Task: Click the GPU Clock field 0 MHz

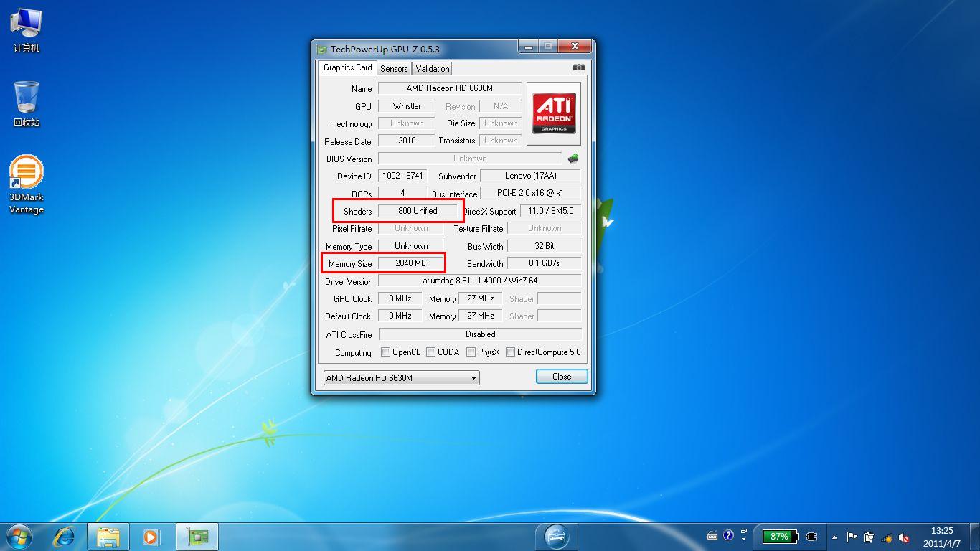Action: tap(400, 298)
